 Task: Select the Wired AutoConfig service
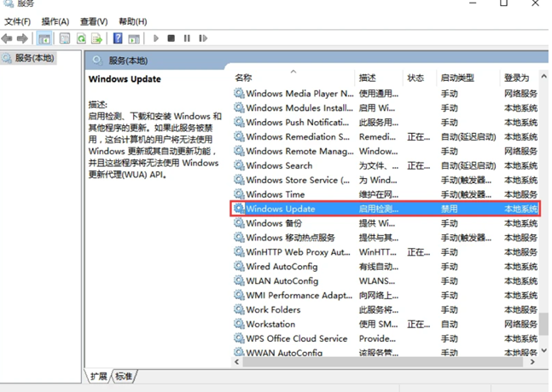pyautogui.click(x=386, y=267)
